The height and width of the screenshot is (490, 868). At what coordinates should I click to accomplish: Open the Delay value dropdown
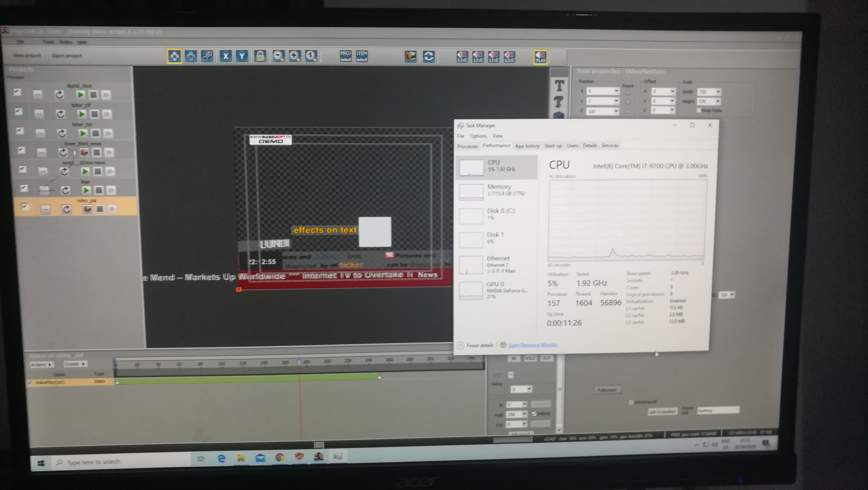pos(529,389)
